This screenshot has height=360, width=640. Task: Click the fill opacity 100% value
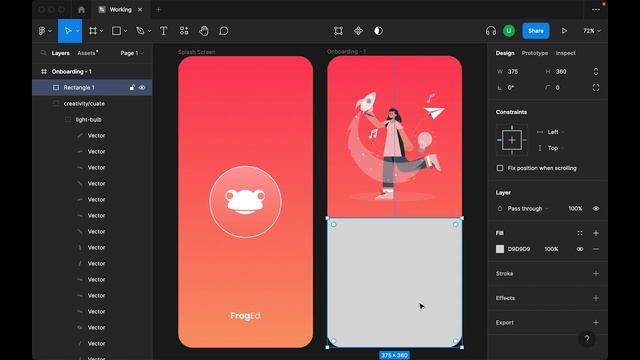click(x=551, y=249)
